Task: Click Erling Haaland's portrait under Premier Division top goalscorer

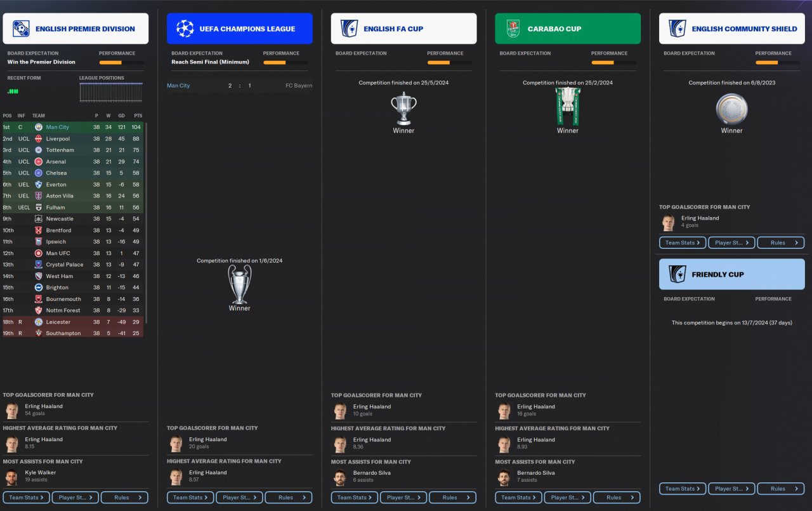Action: [11, 410]
